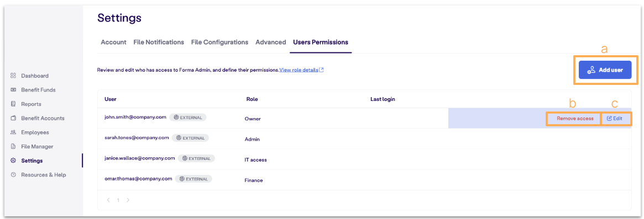Edit john.smith@company.com's permissions

point(615,119)
